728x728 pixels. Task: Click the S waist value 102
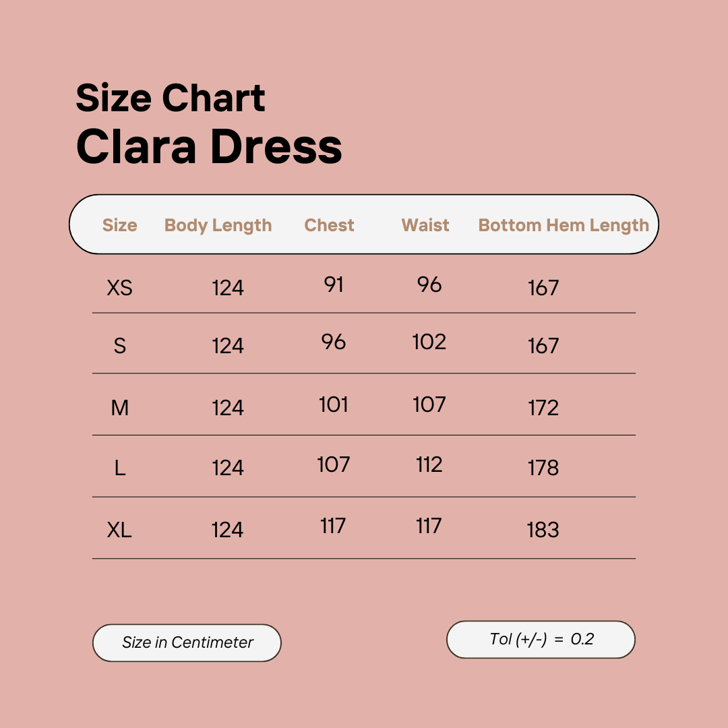click(429, 342)
